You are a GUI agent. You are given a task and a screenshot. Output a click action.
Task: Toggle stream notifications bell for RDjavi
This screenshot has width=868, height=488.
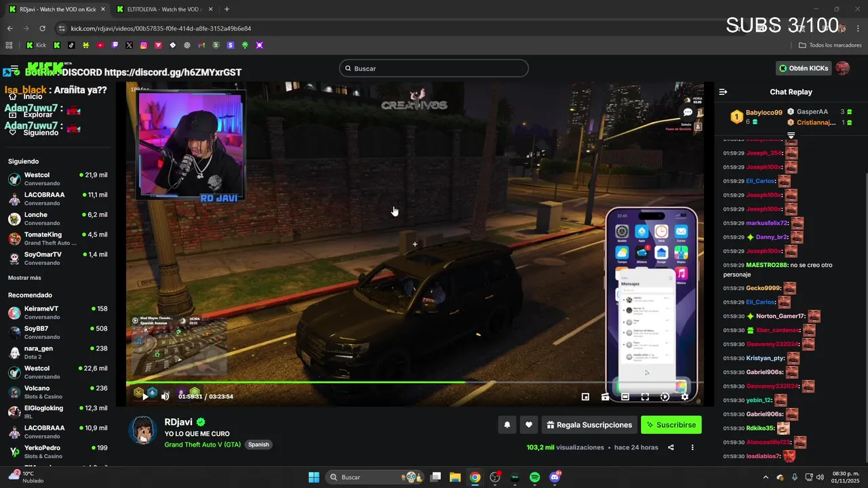point(507,425)
